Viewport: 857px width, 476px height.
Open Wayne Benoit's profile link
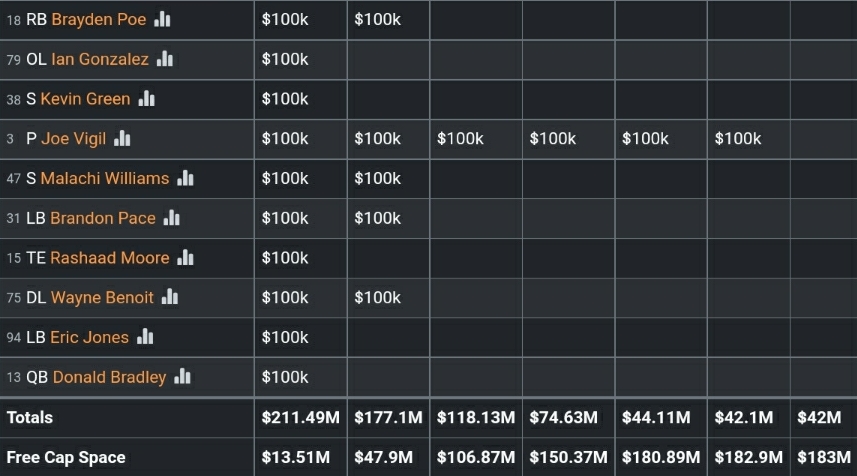(102, 297)
